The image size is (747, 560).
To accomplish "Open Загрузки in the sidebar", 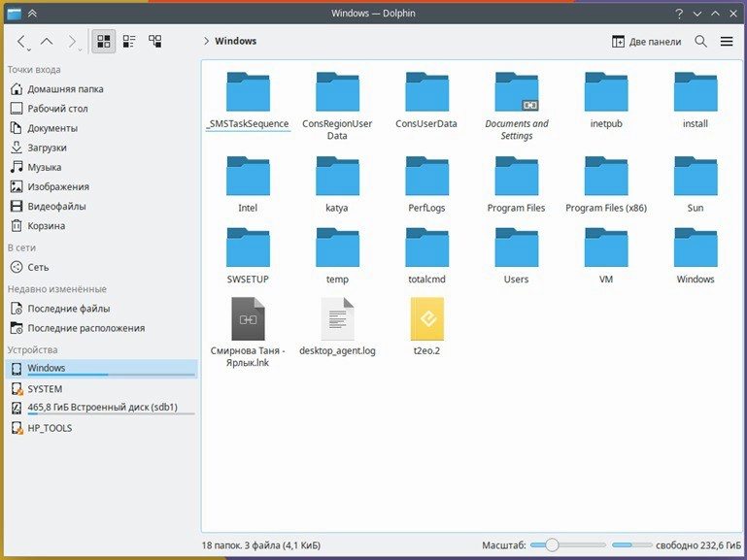I will pos(101,148).
